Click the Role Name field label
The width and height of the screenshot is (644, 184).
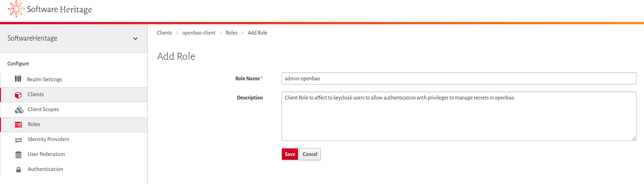pyautogui.click(x=247, y=78)
